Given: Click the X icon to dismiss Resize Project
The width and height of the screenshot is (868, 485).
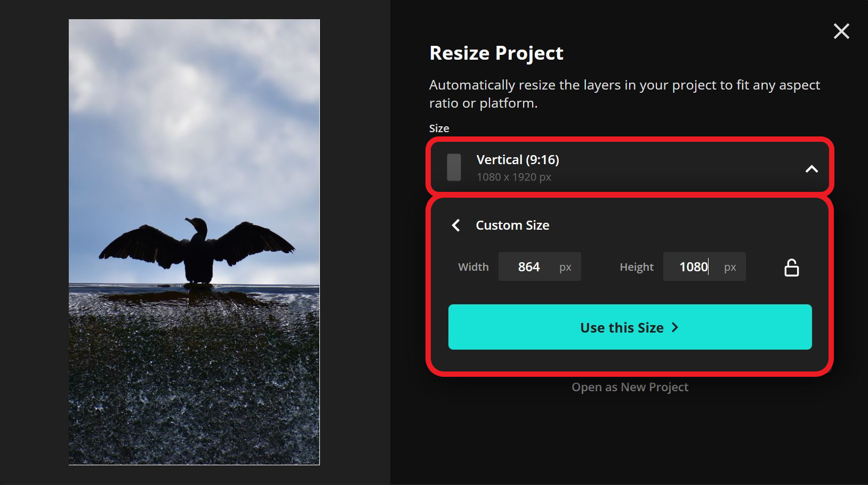Looking at the screenshot, I should click(x=841, y=31).
